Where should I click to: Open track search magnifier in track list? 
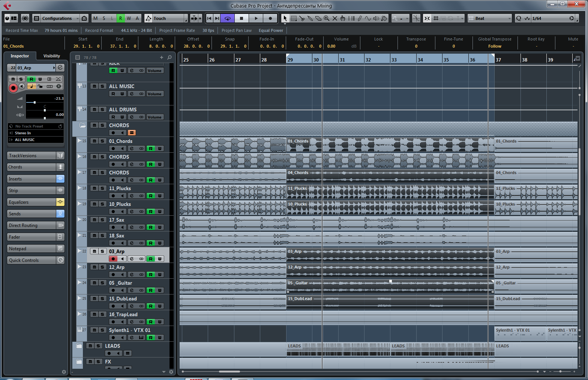coord(169,57)
